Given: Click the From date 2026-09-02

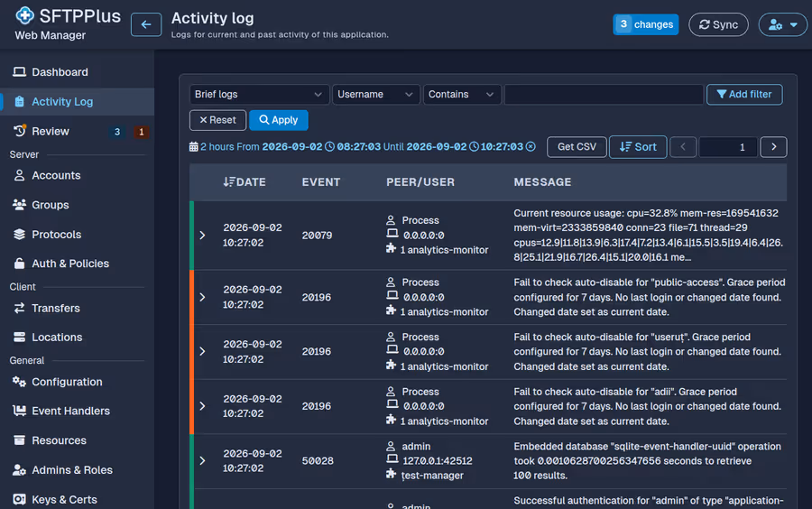Looking at the screenshot, I should 292,146.
